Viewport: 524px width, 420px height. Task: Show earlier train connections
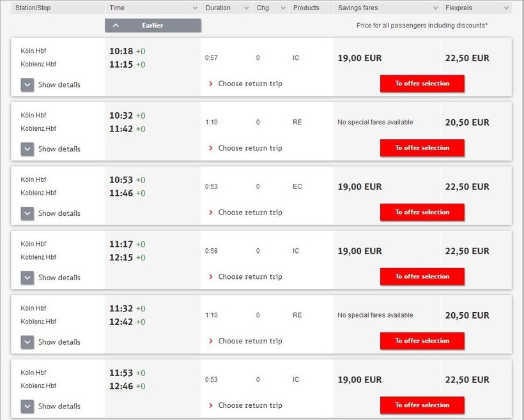(153, 26)
